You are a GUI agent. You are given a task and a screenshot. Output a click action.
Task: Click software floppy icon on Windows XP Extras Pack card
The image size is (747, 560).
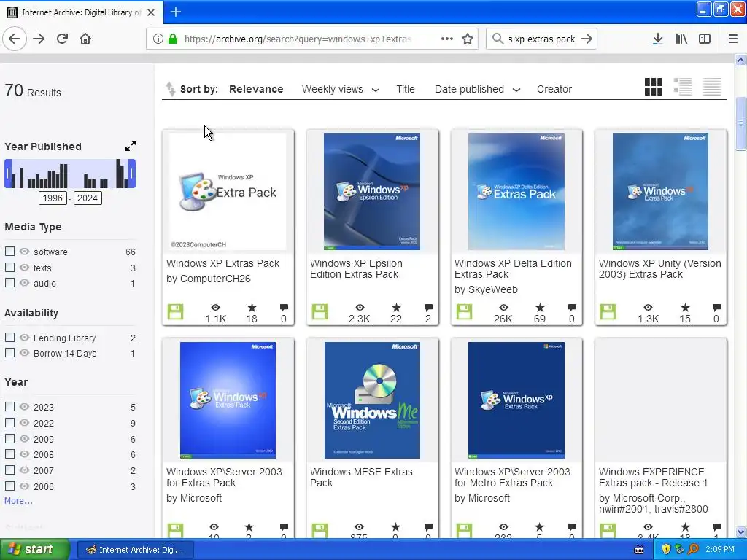pos(175,312)
